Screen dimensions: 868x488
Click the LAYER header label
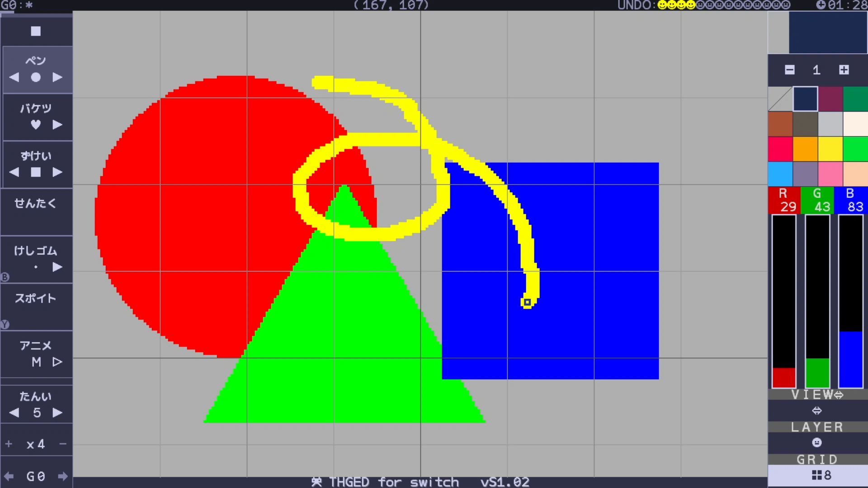coord(817,427)
